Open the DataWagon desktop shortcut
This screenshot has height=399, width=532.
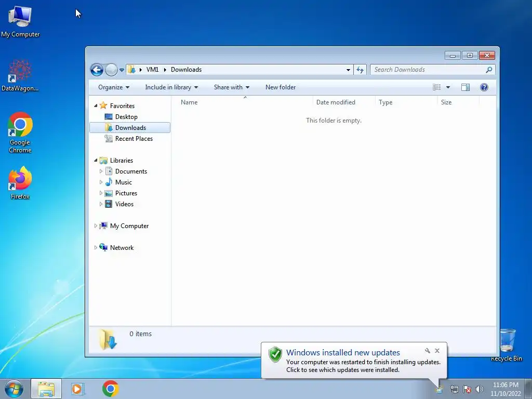(x=20, y=75)
